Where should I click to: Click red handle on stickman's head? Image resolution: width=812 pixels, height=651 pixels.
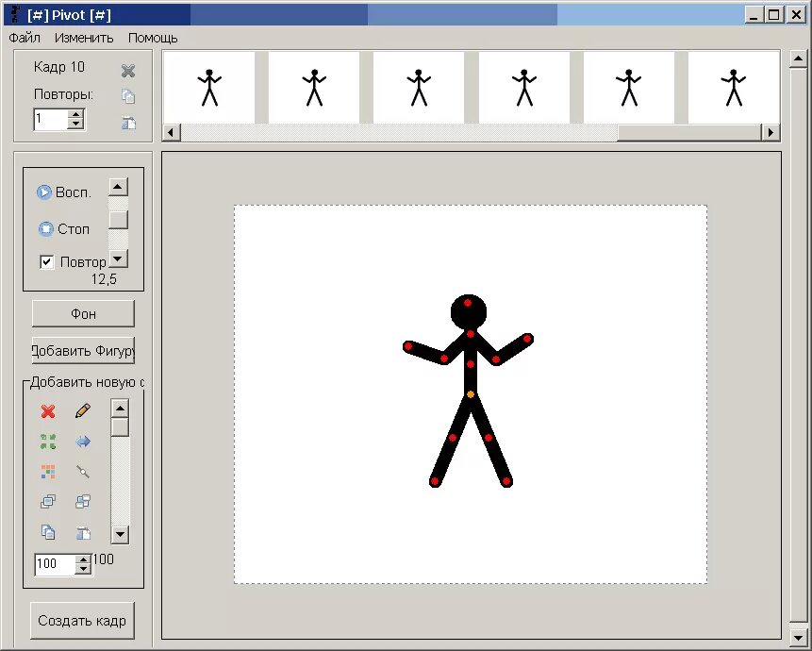(x=468, y=303)
